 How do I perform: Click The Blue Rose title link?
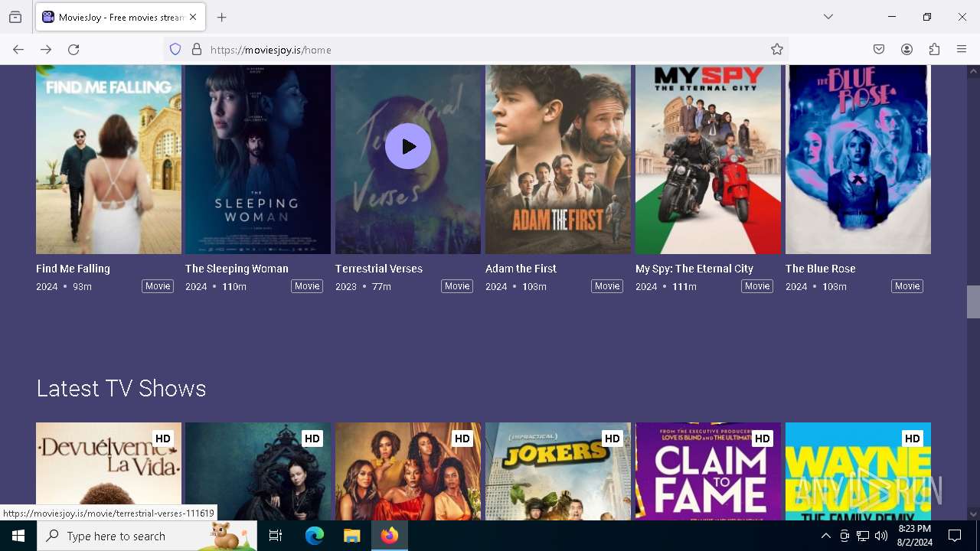click(821, 269)
